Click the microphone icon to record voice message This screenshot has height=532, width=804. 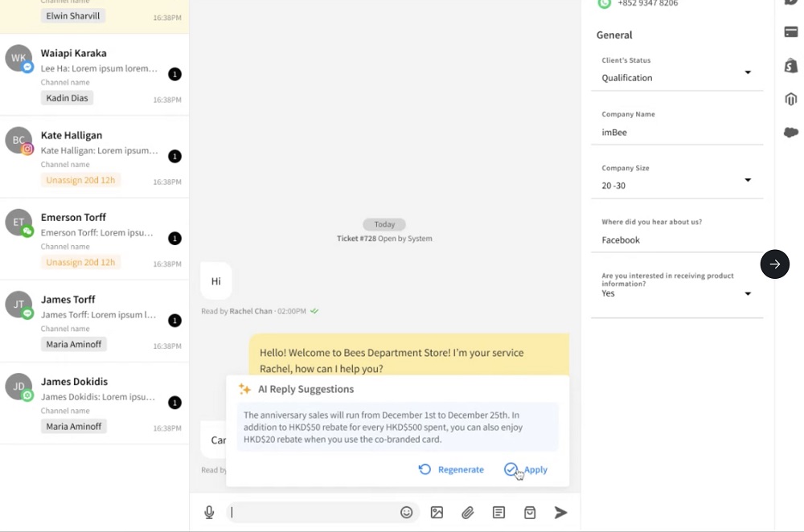click(x=209, y=512)
